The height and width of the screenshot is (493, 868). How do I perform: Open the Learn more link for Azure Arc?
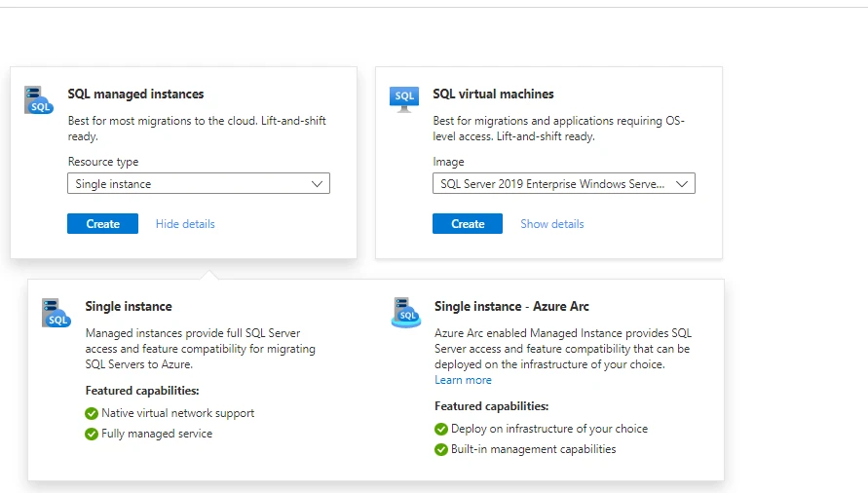pyautogui.click(x=463, y=380)
